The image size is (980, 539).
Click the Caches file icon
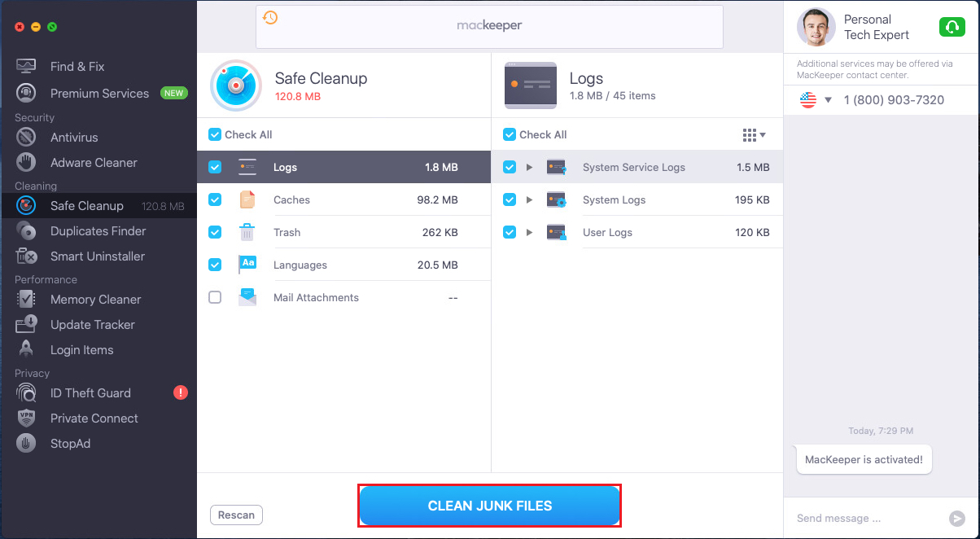247,199
